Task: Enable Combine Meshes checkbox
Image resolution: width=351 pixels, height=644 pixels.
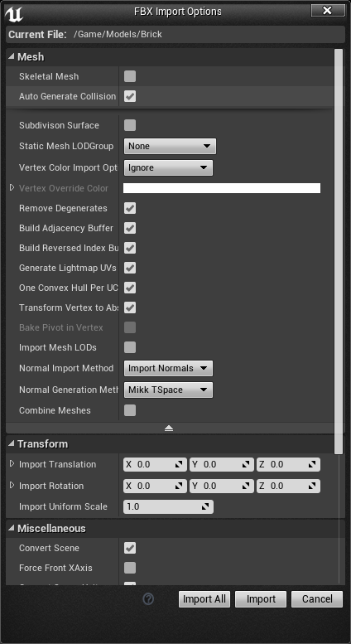Action: point(130,410)
